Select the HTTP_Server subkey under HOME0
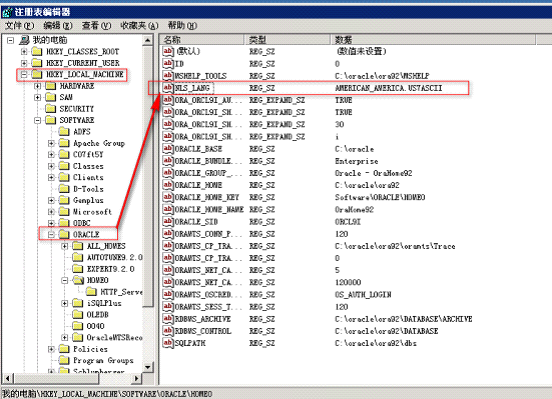The width and height of the screenshot is (552, 399). click(x=121, y=292)
